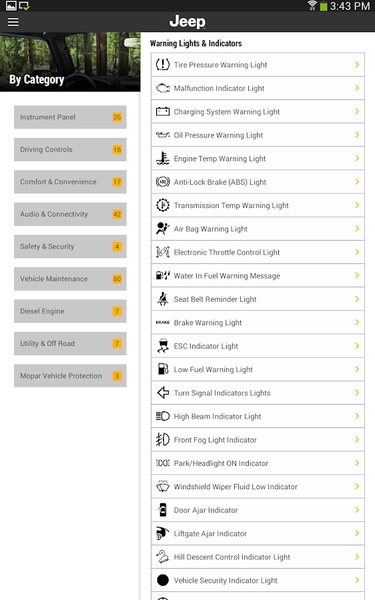Tap the High Beam indicator icon
375x600 pixels.
(x=163, y=416)
